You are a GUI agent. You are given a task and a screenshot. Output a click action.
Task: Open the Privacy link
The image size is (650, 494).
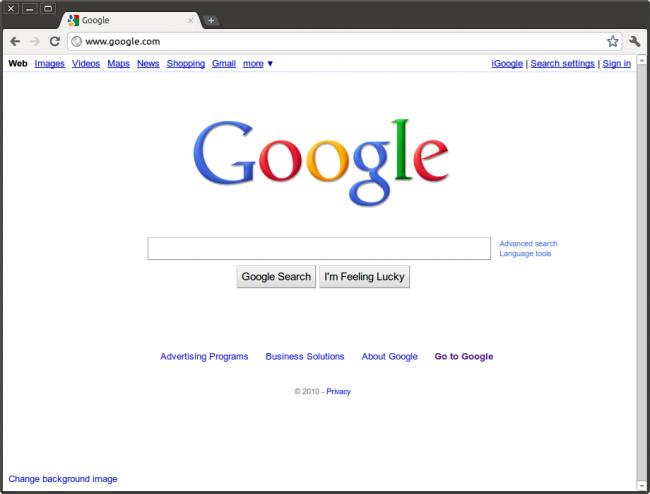pyautogui.click(x=338, y=391)
